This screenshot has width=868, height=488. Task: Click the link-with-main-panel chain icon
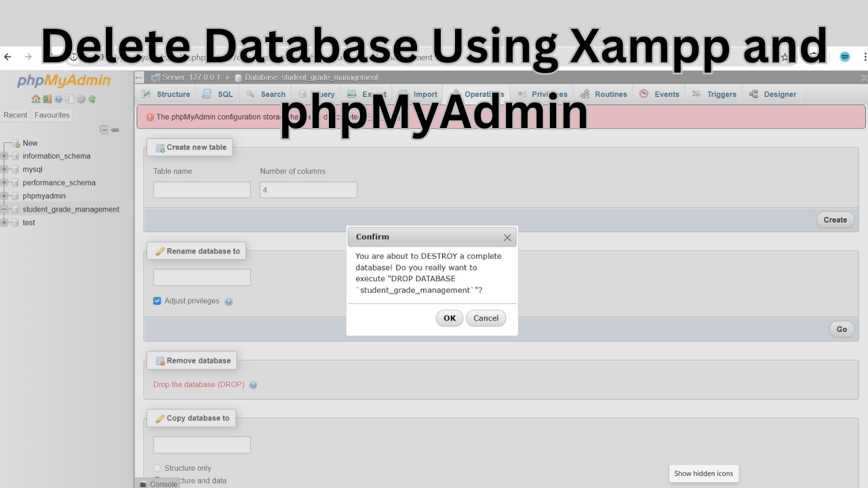[x=115, y=129]
